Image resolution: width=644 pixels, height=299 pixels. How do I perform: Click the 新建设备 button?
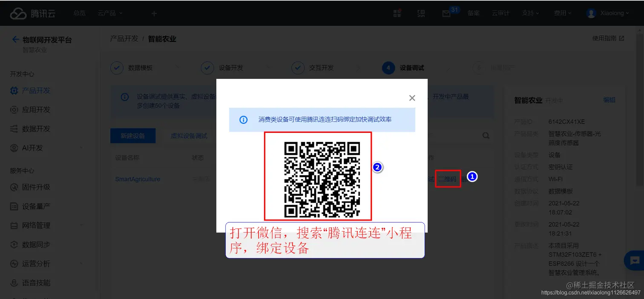pos(133,136)
